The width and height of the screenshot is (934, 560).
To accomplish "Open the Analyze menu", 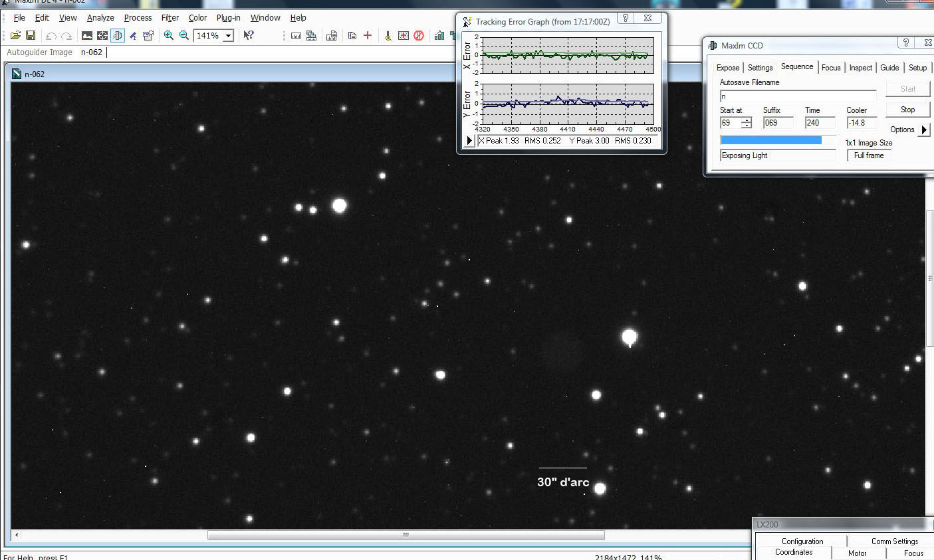I will 100,18.
